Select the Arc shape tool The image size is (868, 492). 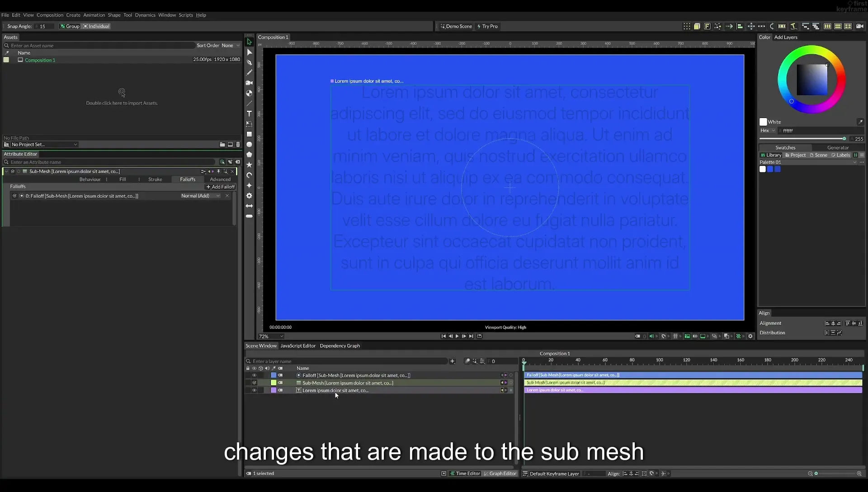[x=249, y=175]
